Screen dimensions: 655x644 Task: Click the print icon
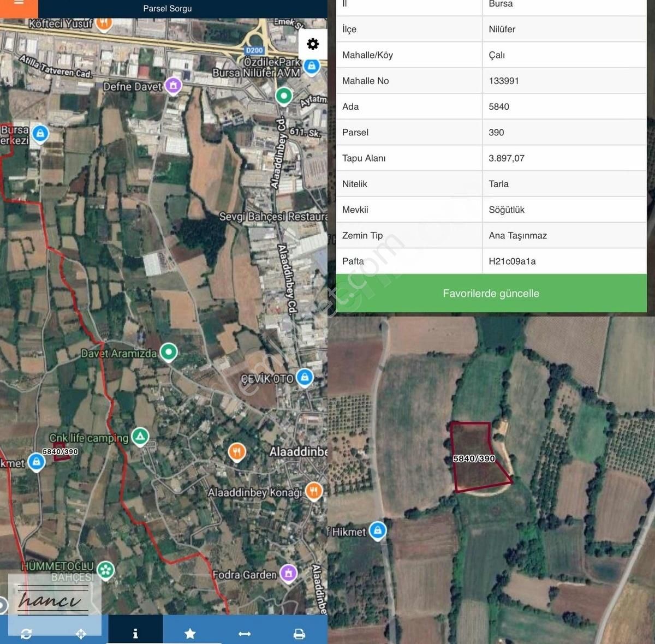pos(299,633)
